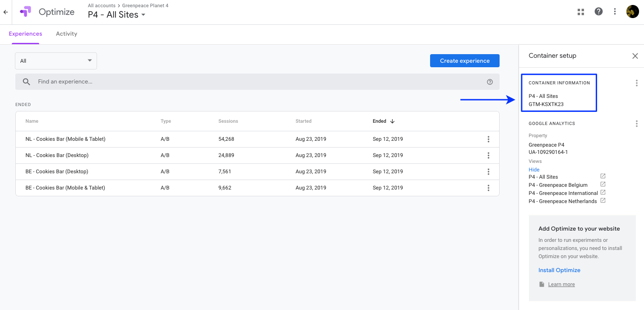Viewport: 644px width, 310px height.
Task: Open the Learn more link
Action: tap(561, 284)
